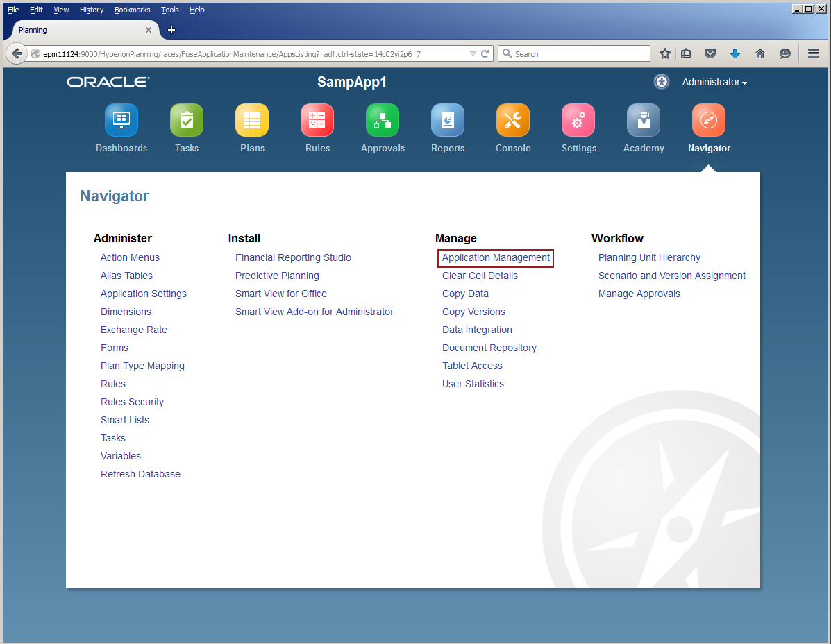Go back with browser back arrow
This screenshot has height=644, width=831.
coord(17,53)
